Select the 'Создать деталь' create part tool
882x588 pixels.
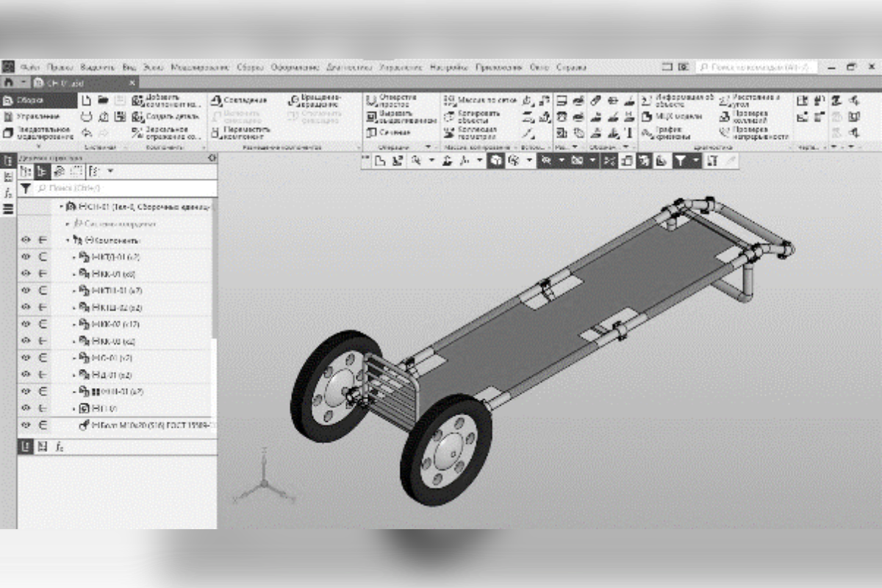tap(137, 117)
